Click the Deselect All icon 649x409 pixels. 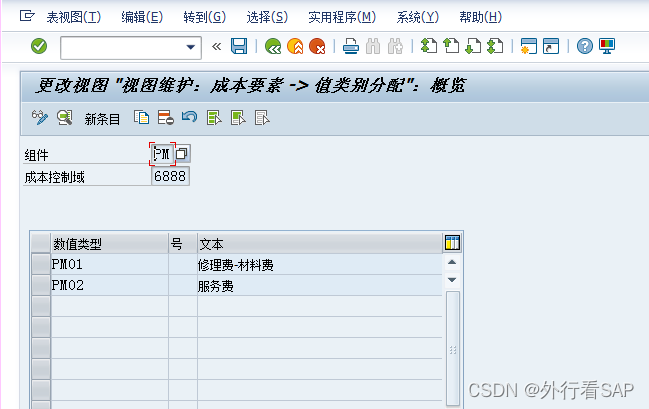point(262,118)
